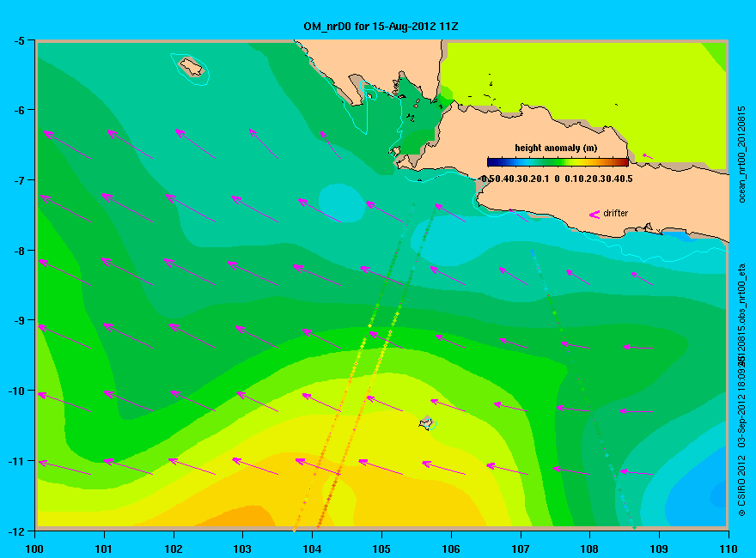Click the color bar tick labels row

click(x=557, y=179)
